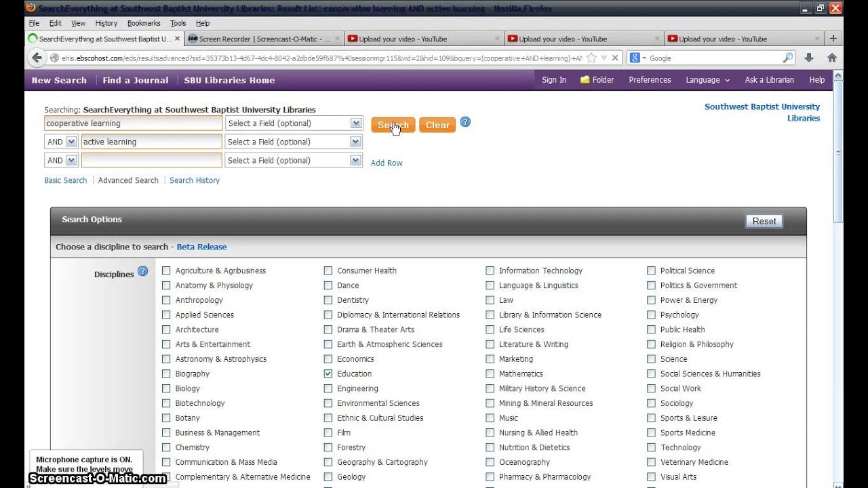The image size is (868, 488).
Task: Open the Beta Release link
Action: click(x=201, y=247)
